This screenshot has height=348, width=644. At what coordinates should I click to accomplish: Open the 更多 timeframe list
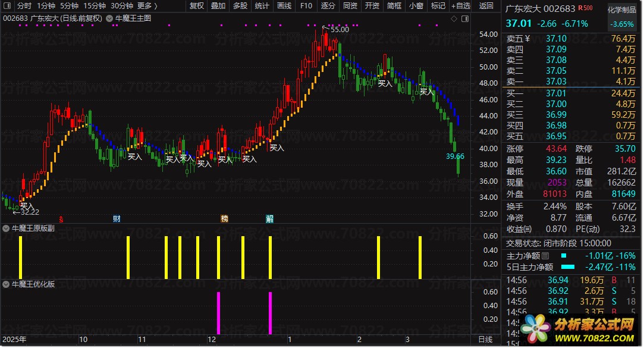coord(147,6)
